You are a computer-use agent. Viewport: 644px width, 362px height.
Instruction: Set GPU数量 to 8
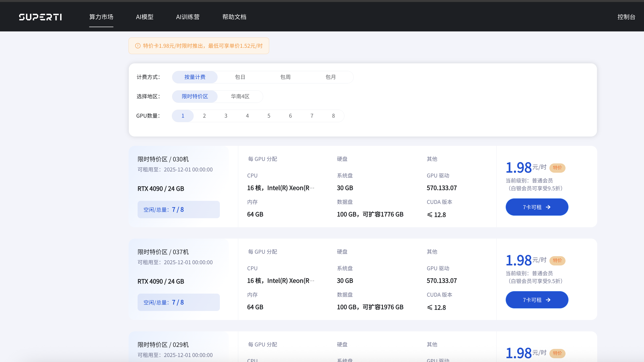[x=333, y=116]
